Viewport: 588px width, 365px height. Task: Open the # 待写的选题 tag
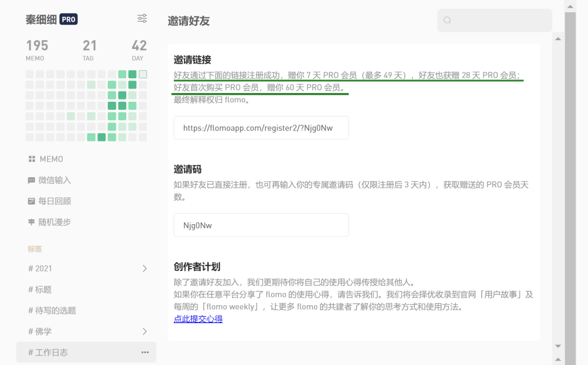click(52, 310)
